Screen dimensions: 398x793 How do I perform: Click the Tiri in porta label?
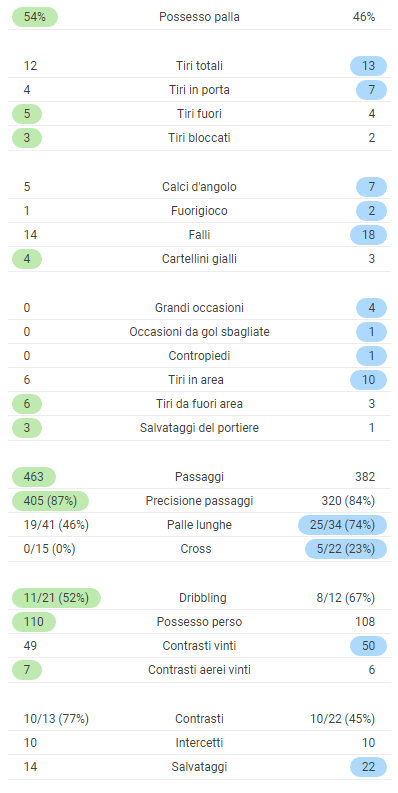click(199, 90)
